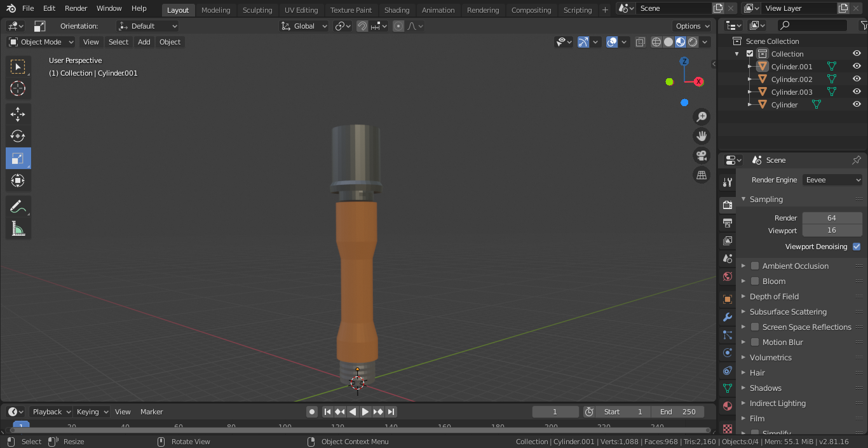868x448 pixels.
Task: Choose the Measure tool
Action: 18,229
